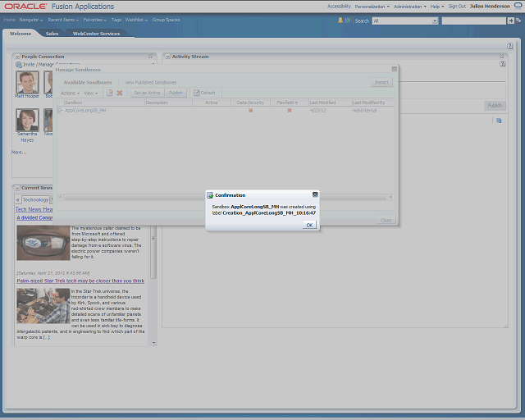The height and width of the screenshot is (420, 525).
Task: Click the Close button in Manage Sandboxes
Action: [x=386, y=220]
